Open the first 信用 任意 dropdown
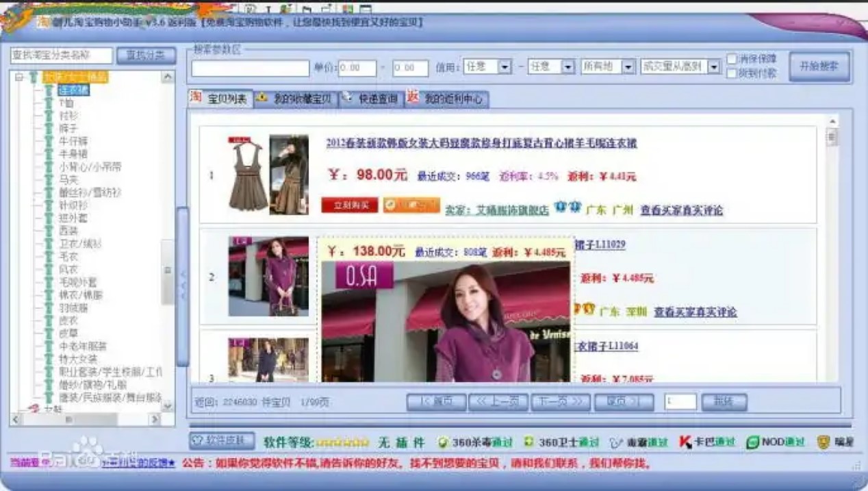Viewport: 868px width, 491px height. (x=505, y=67)
